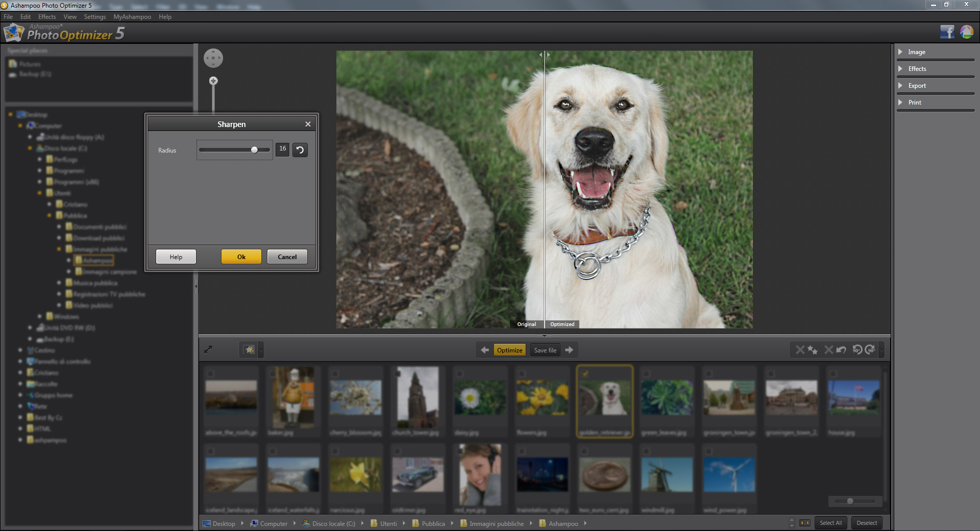Click the Save file button
The width and height of the screenshot is (980, 531).
545,350
